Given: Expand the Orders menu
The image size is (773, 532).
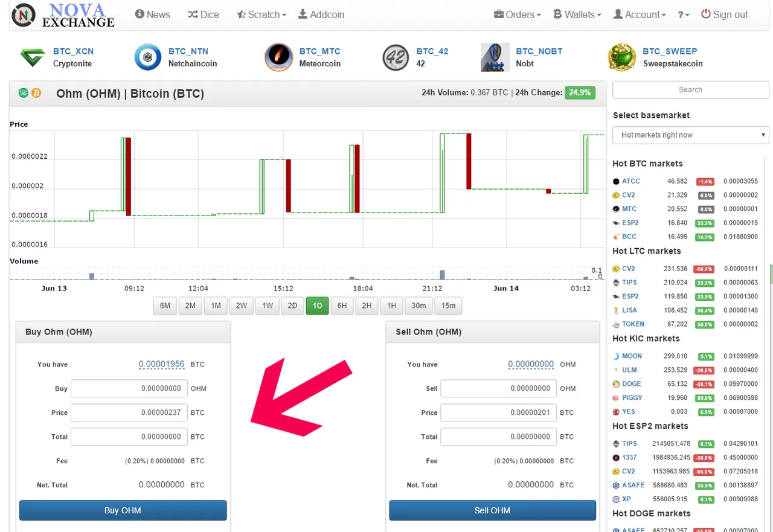Looking at the screenshot, I should pos(517,14).
